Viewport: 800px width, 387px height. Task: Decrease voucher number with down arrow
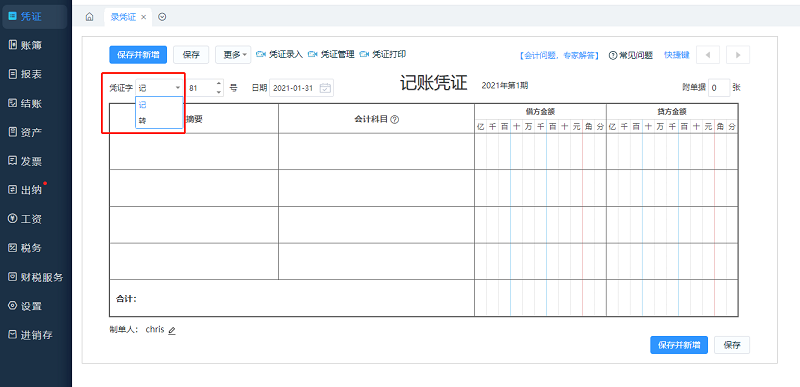219,92
